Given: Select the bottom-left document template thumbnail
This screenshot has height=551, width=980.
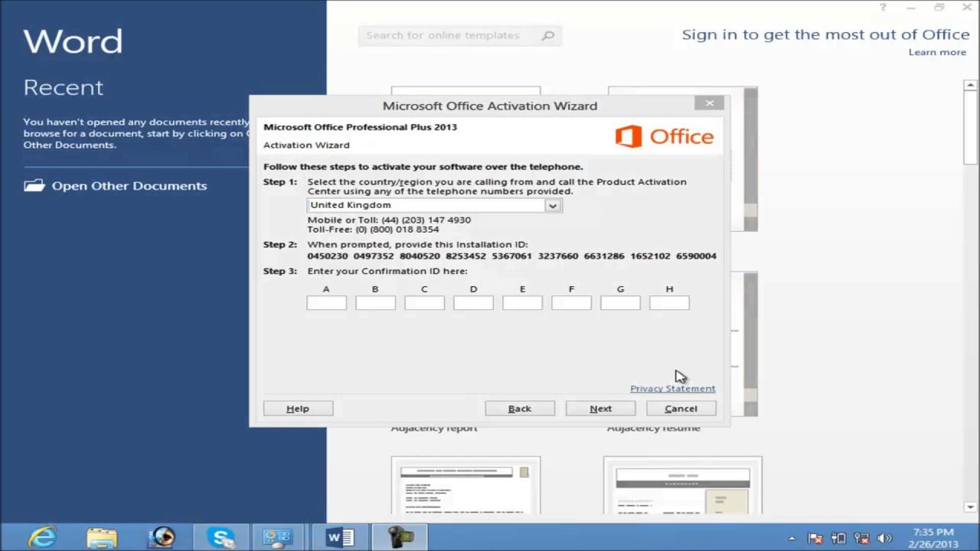Looking at the screenshot, I should [465, 485].
